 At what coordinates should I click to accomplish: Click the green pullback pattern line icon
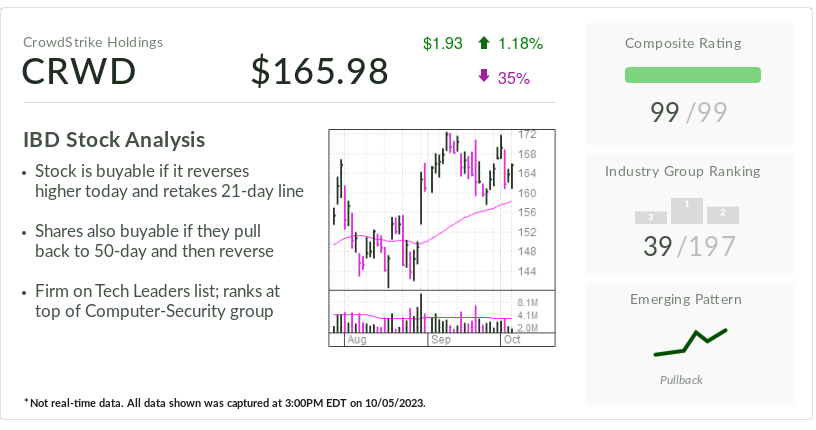pyautogui.click(x=690, y=342)
